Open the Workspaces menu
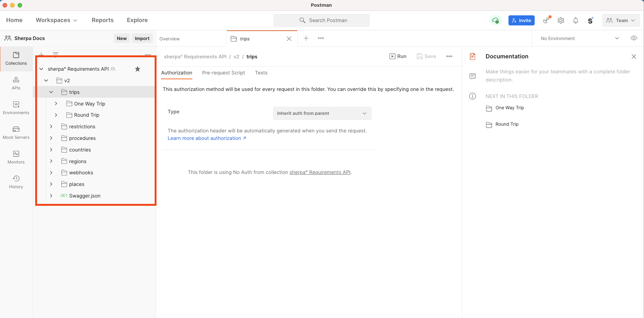Screen dimensions: 644x318 click(57, 20)
